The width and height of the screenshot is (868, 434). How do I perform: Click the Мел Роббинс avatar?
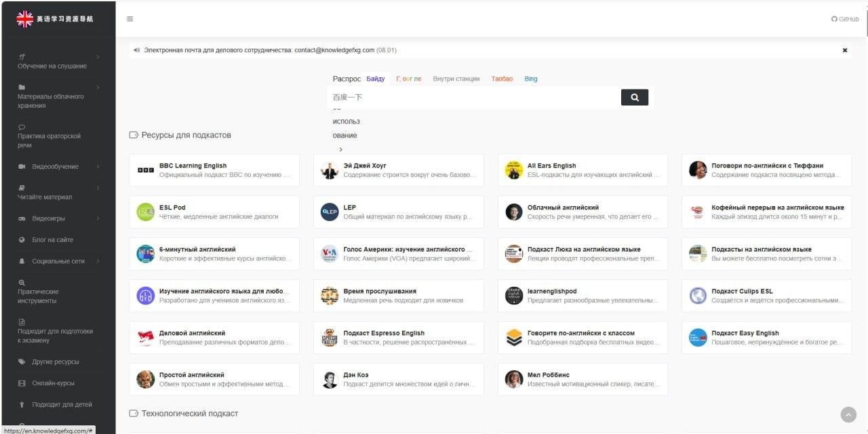click(x=514, y=379)
